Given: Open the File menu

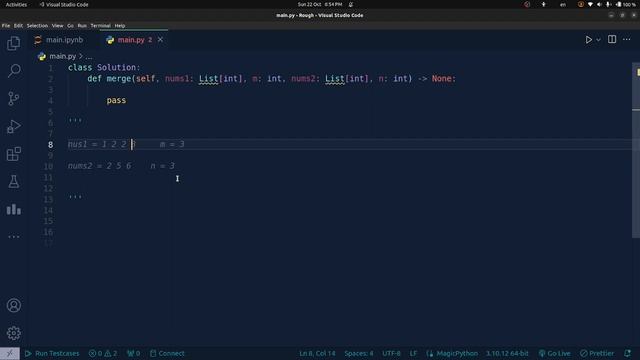Looking at the screenshot, I should tap(6, 25).
